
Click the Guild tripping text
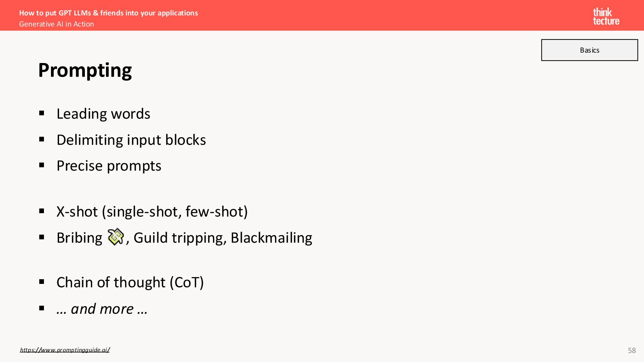pyautogui.click(x=178, y=238)
